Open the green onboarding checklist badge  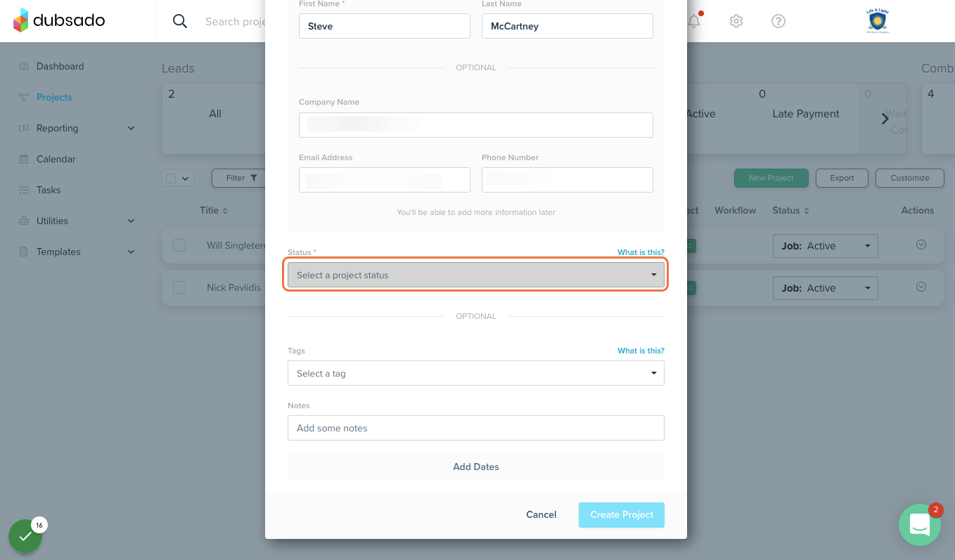[25, 536]
